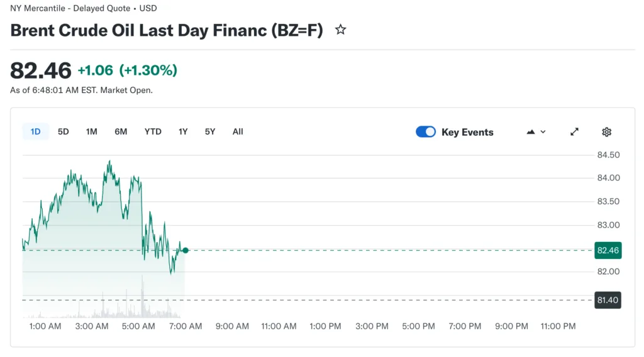Select the 6M time range
Viewport: 644px width, 357px height.
(121, 131)
